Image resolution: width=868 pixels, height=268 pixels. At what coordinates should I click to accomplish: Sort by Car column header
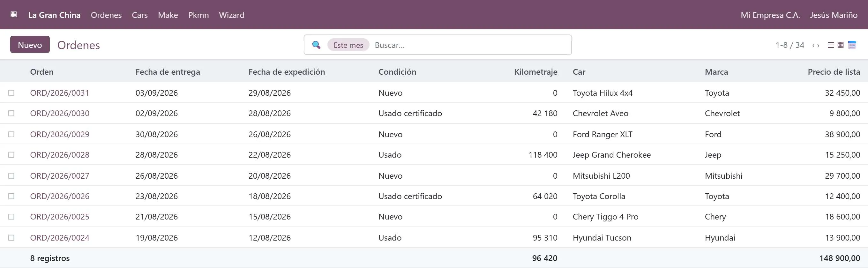click(x=579, y=72)
